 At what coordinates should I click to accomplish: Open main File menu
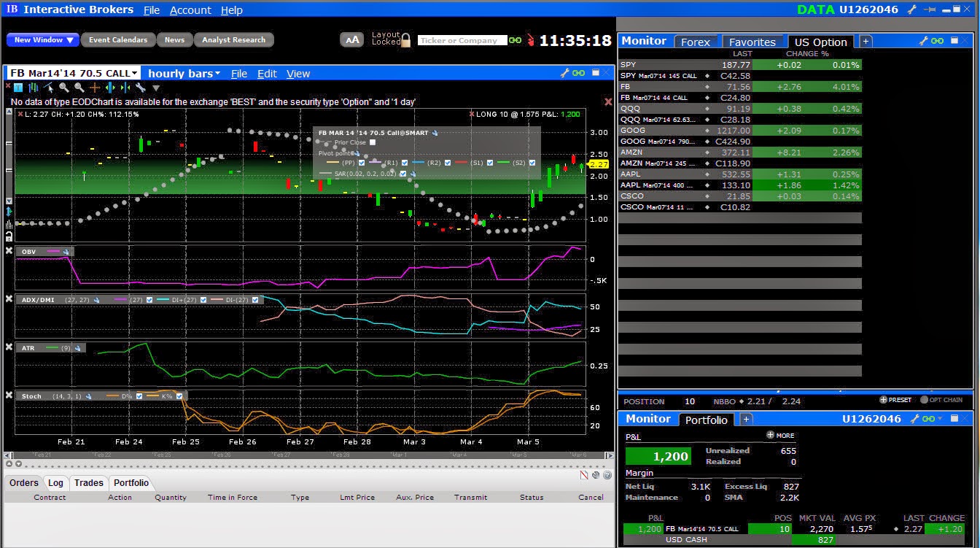coord(152,10)
